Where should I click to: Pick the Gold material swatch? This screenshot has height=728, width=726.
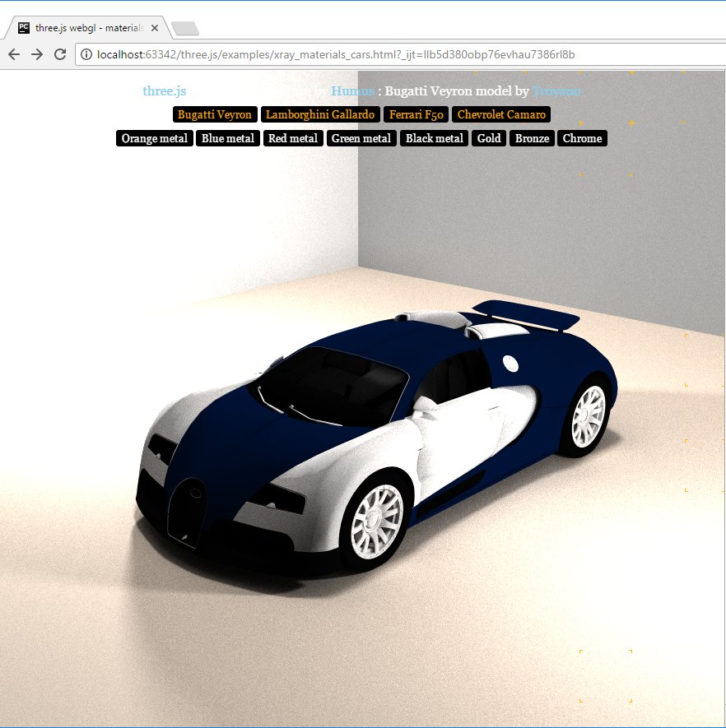pyautogui.click(x=488, y=138)
